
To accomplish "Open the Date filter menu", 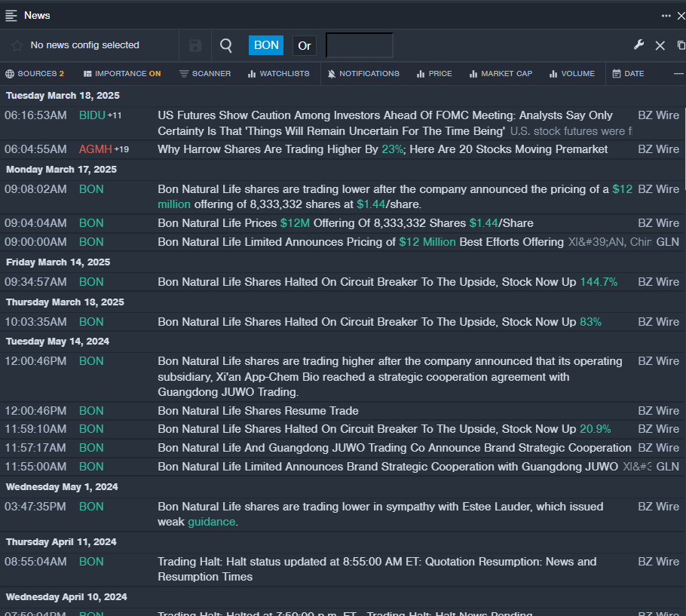I will click(x=628, y=74).
